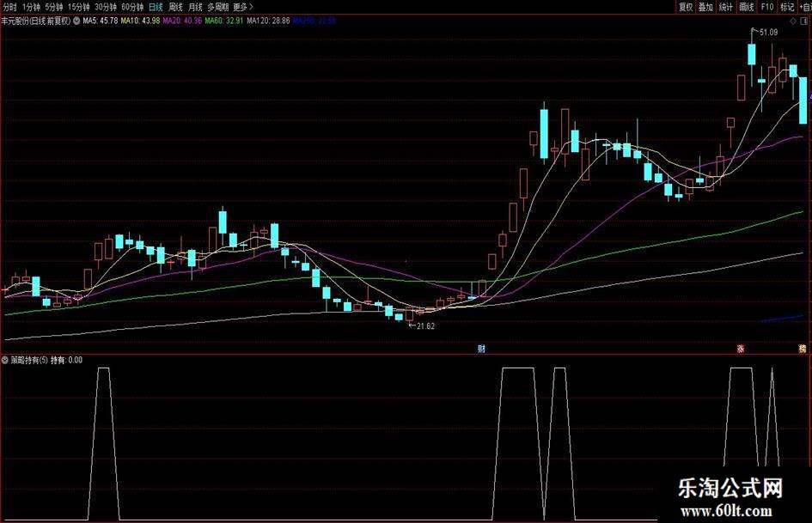
Task: Add stock via +自 button
Action: pyautogui.click(x=805, y=7)
